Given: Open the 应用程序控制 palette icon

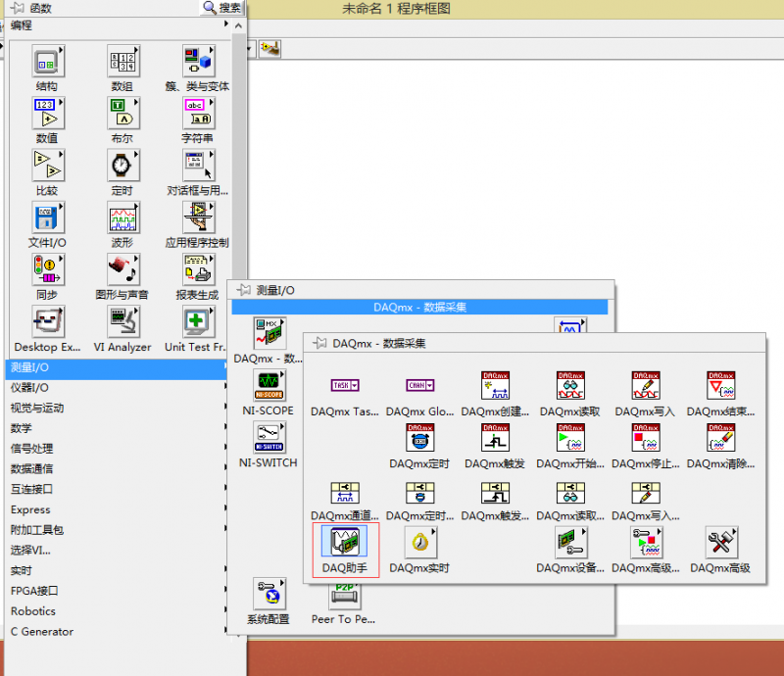Looking at the screenshot, I should click(x=198, y=217).
